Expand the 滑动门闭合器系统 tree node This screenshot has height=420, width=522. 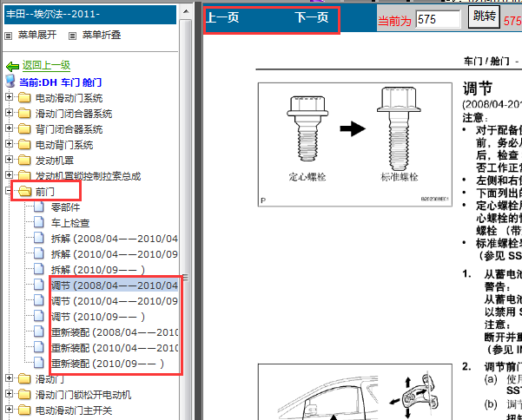9,113
